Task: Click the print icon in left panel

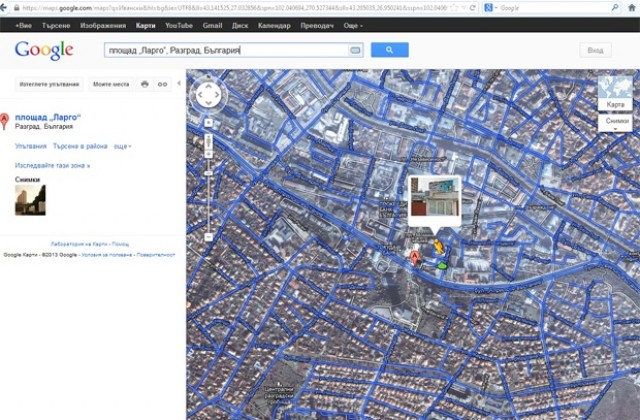Action: (145, 84)
